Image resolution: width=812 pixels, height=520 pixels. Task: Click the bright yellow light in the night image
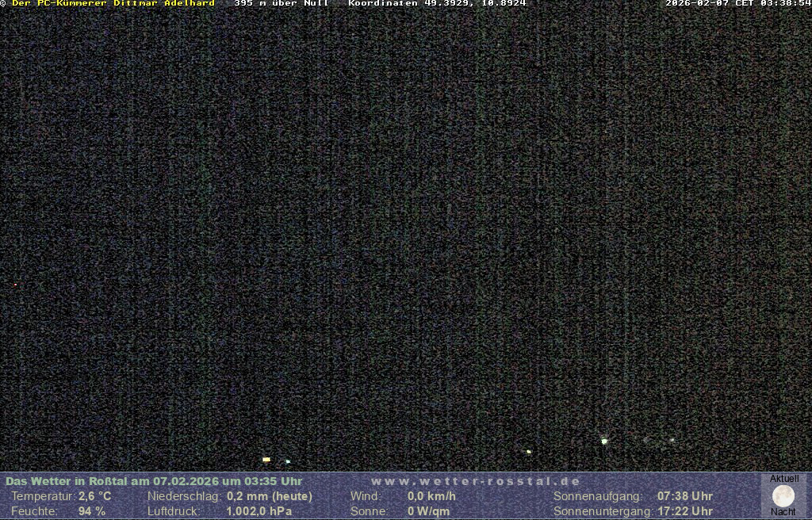[x=266, y=459]
